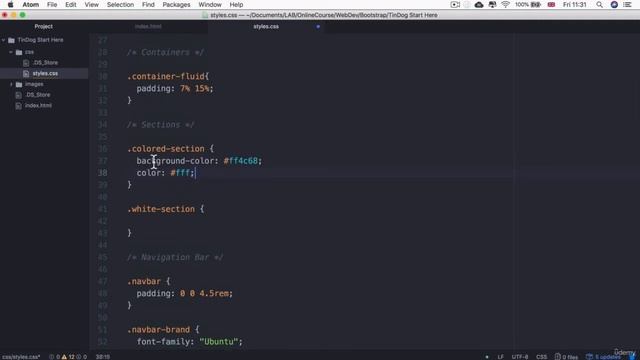Click the cloud icon in menu bar
Image resolution: width=640 pixels, height=360 pixels.
click(x=479, y=5)
